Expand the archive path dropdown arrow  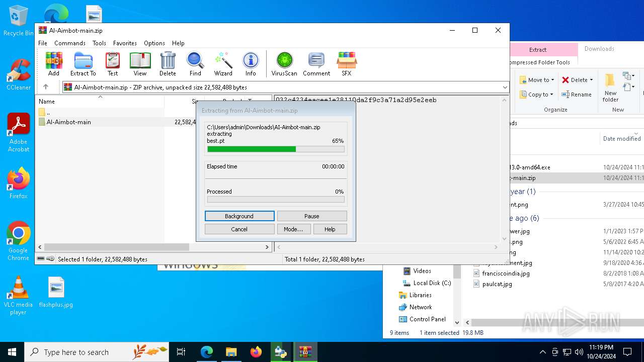[505, 87]
